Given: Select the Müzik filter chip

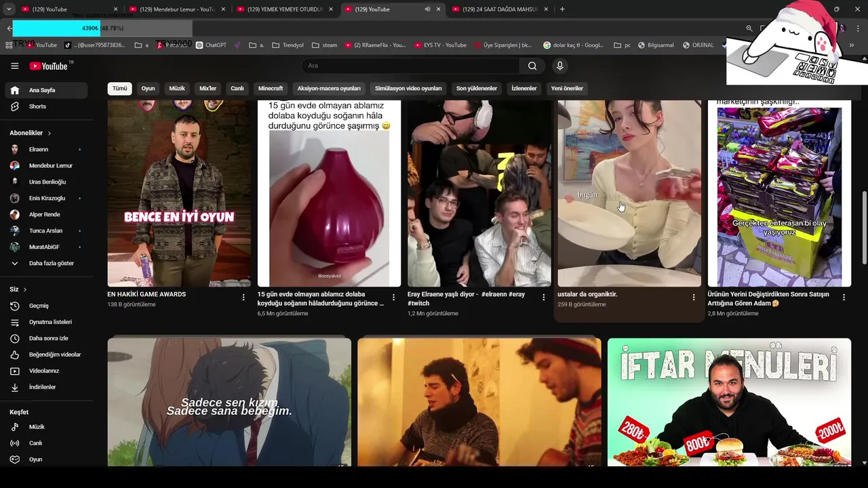Looking at the screenshot, I should point(177,89).
